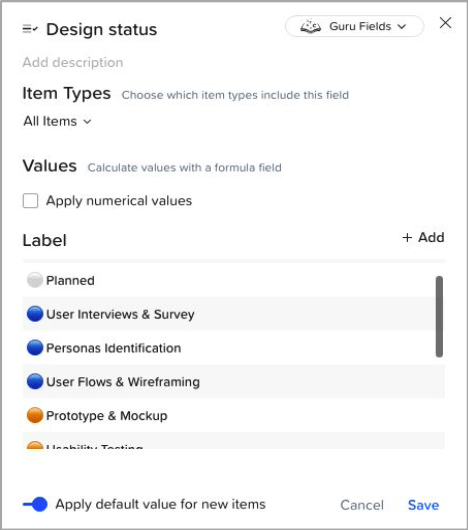The height and width of the screenshot is (530, 468).
Task: Click blue swatch for User Interviews & Survey
Action: point(35,314)
